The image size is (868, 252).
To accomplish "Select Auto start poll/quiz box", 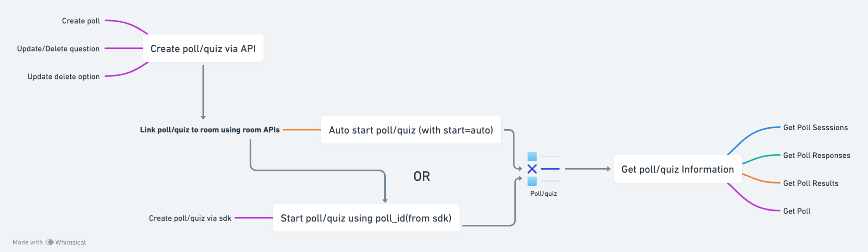I will 411,130.
